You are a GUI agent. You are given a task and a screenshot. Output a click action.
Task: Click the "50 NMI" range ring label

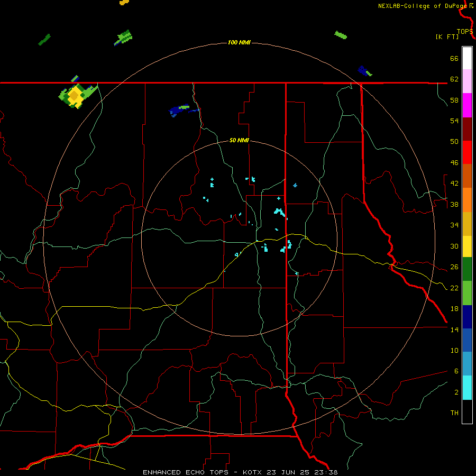click(239, 140)
